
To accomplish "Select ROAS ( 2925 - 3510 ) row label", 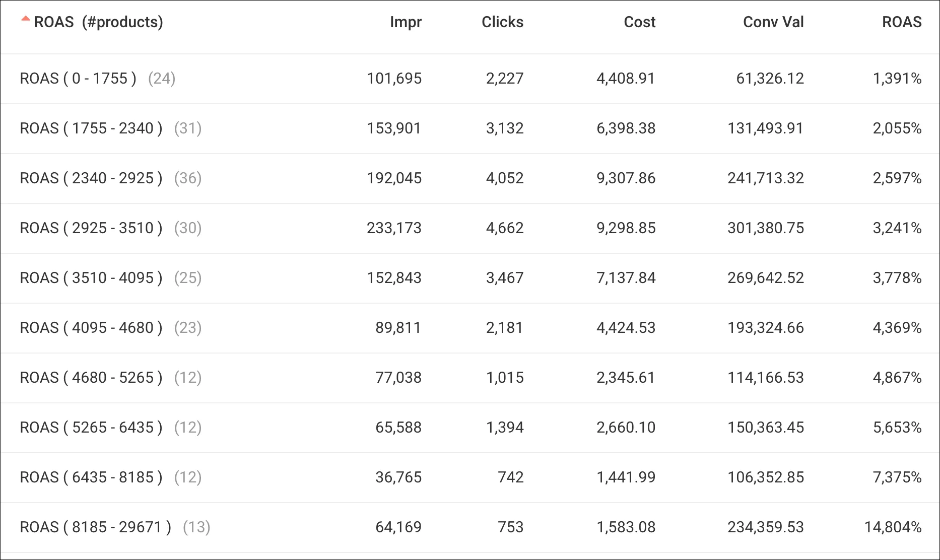I will pos(91,228).
